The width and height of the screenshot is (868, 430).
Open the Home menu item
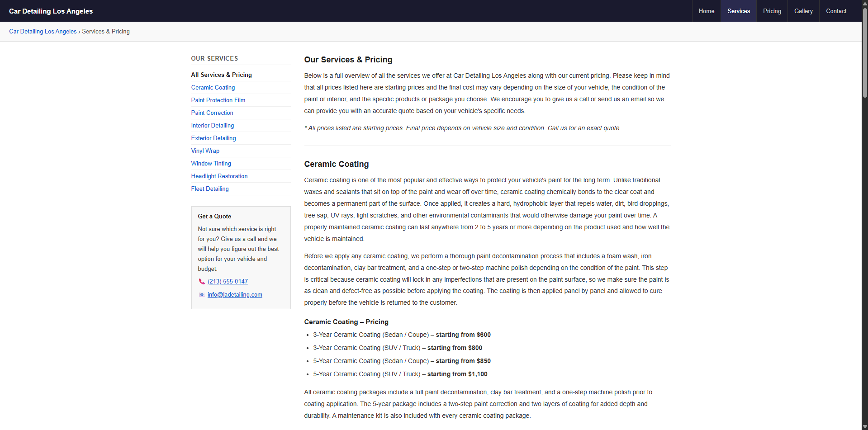click(706, 11)
